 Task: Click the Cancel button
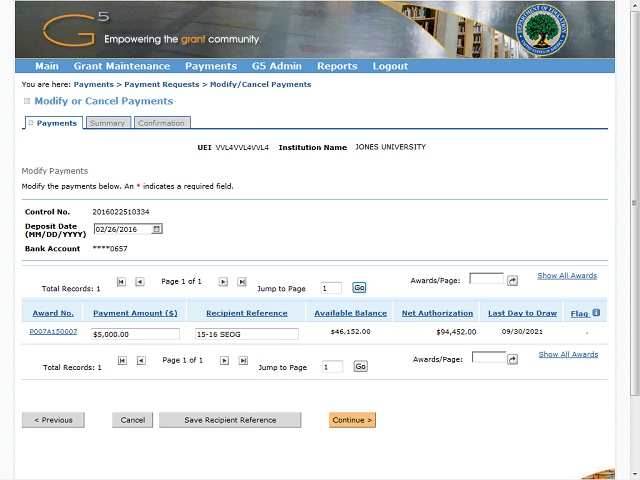pos(133,420)
